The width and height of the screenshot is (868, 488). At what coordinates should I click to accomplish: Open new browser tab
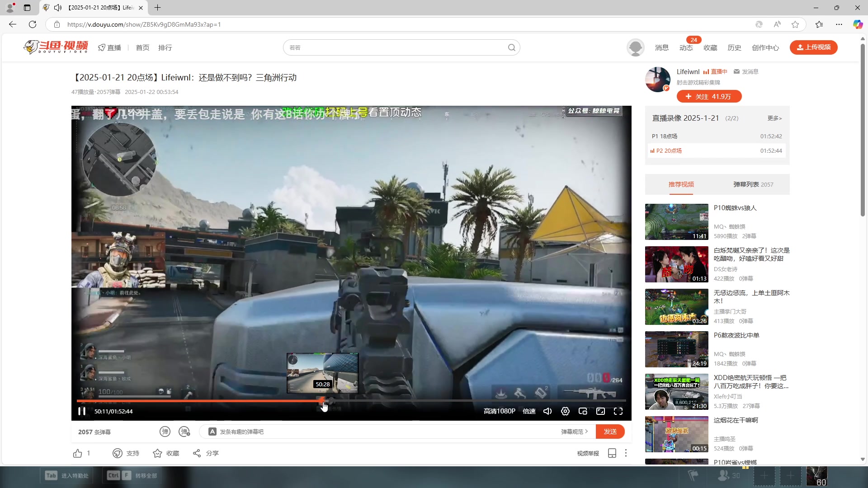tap(157, 8)
